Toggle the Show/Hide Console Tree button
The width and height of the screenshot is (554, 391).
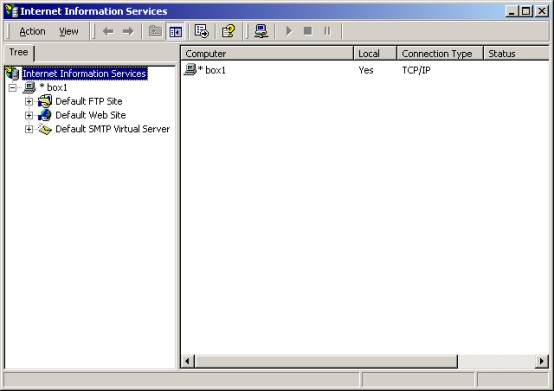coord(176,32)
